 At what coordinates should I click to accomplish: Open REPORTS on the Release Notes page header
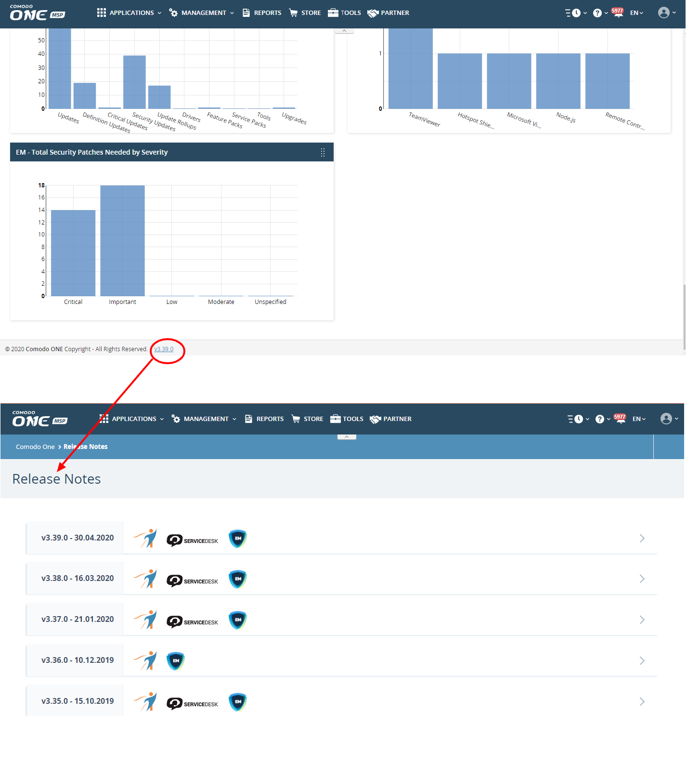(x=264, y=419)
